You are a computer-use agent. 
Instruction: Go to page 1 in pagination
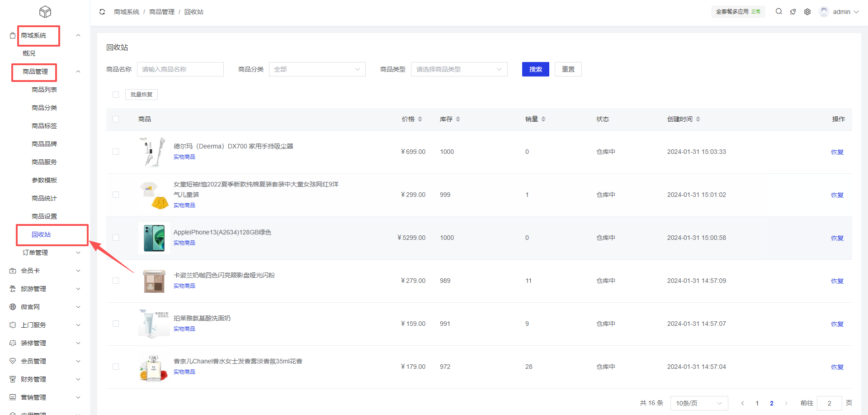click(757, 403)
